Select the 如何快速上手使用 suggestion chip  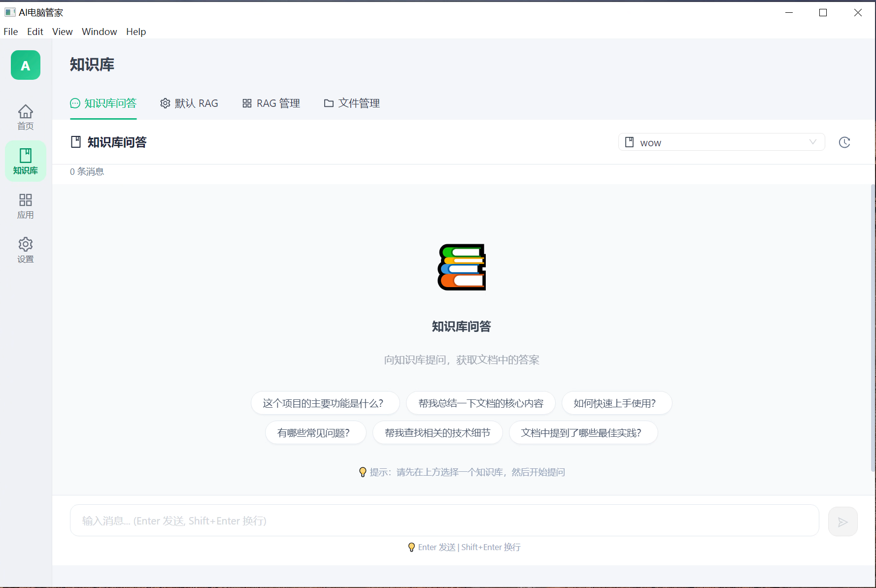coord(616,403)
